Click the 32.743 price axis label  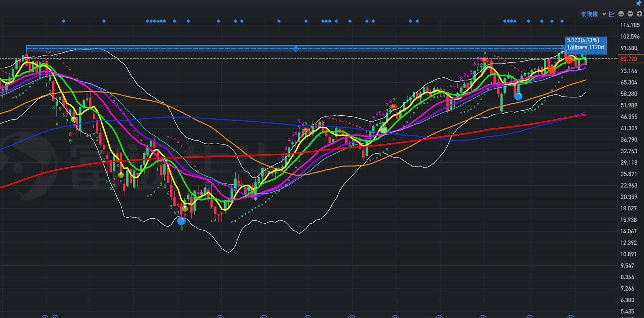(629, 151)
